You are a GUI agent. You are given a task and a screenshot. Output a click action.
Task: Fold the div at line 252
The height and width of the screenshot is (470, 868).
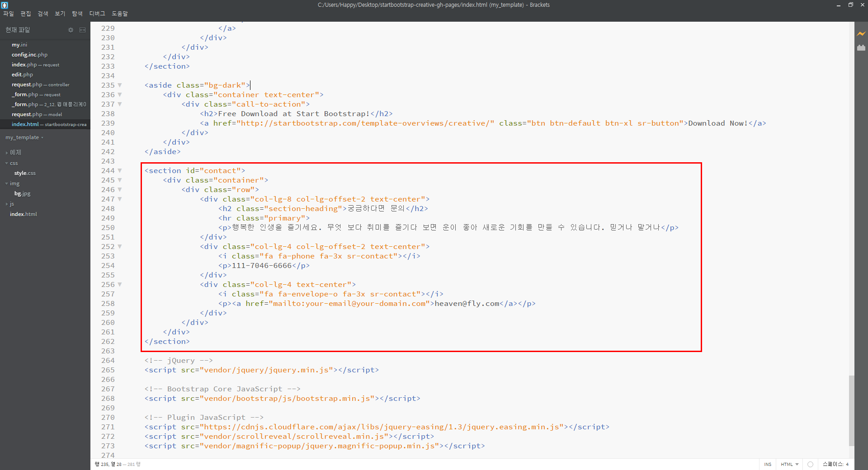point(120,246)
